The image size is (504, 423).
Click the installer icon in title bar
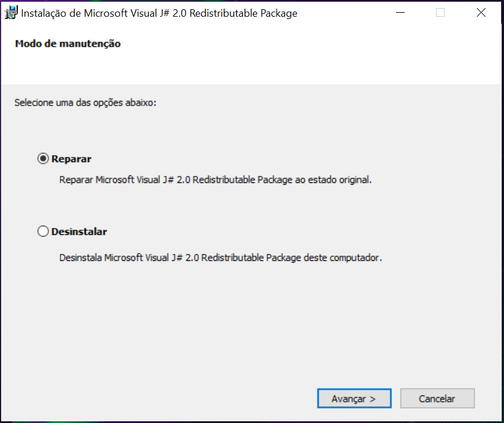pyautogui.click(x=11, y=13)
